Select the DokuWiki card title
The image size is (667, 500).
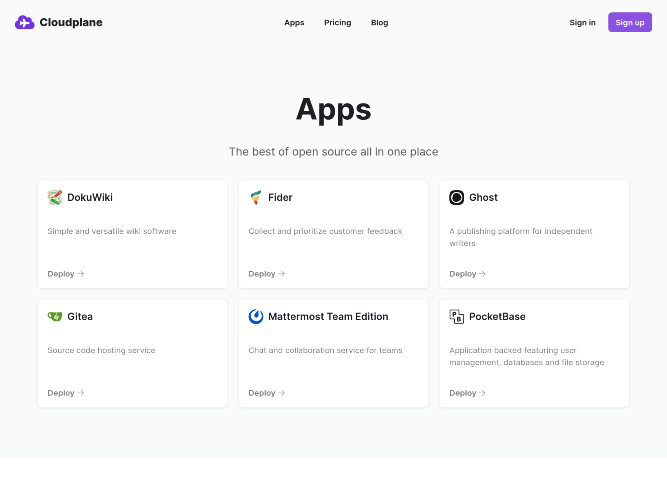tap(90, 197)
